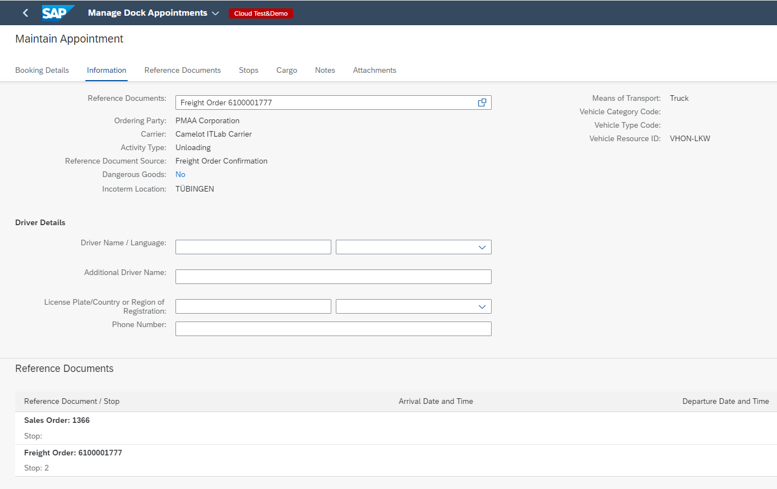
Task: Click the TÜBINGEN incoterm location value
Action: [195, 189]
